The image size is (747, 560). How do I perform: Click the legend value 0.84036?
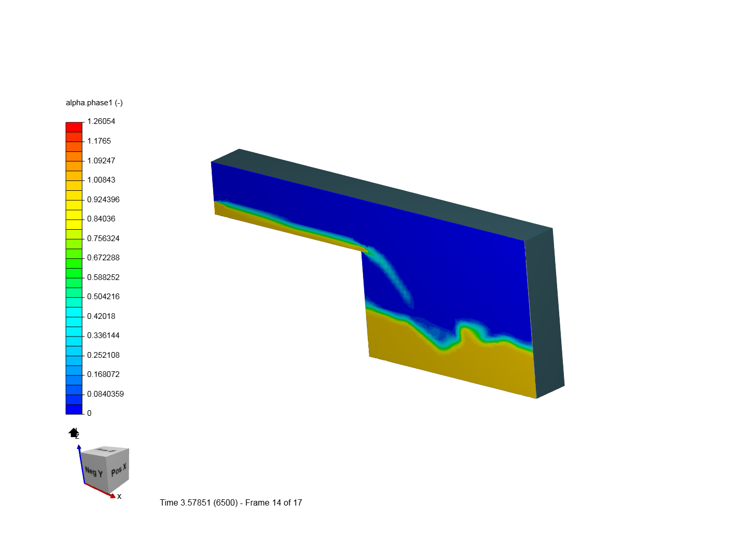(101, 219)
